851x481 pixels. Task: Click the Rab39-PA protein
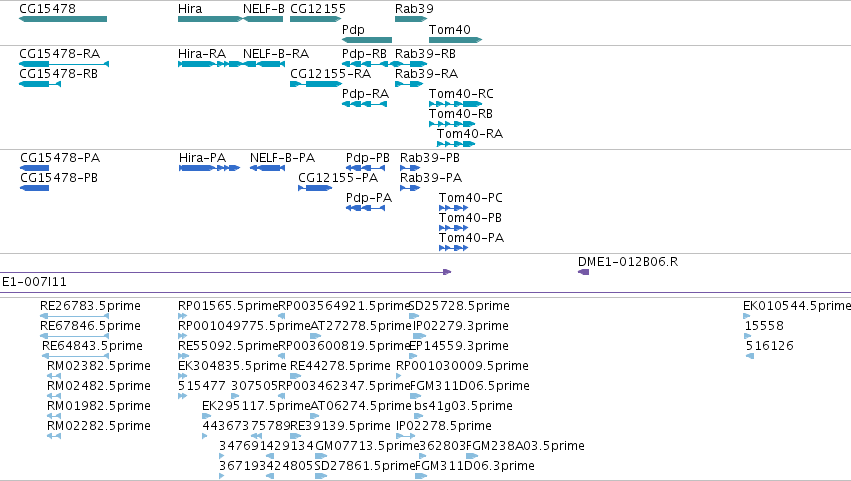tap(410, 188)
